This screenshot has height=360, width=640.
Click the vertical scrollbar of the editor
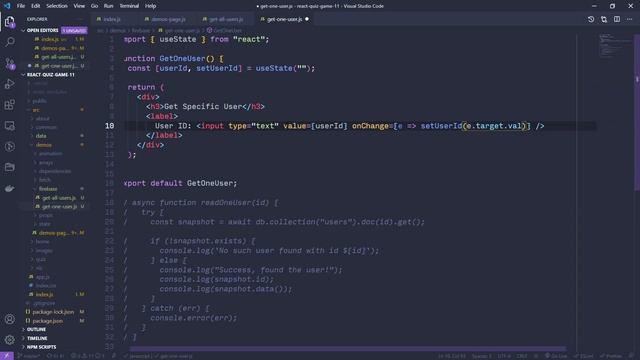[x=637, y=112]
